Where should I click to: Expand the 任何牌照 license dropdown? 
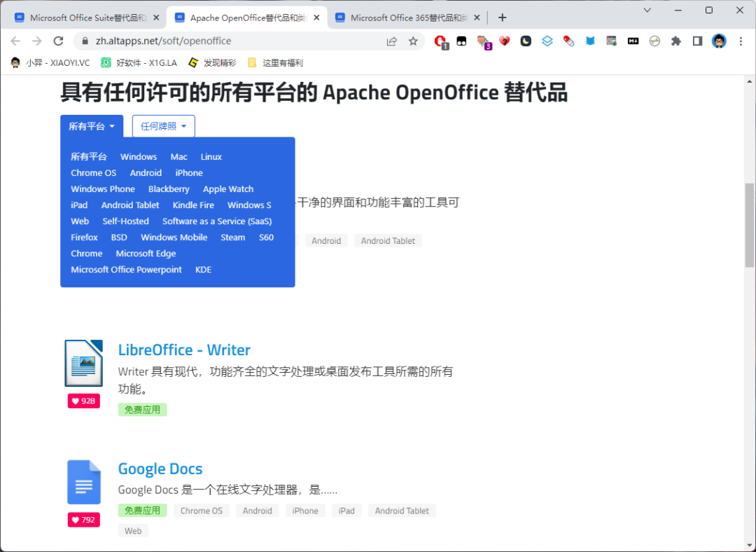coord(163,126)
